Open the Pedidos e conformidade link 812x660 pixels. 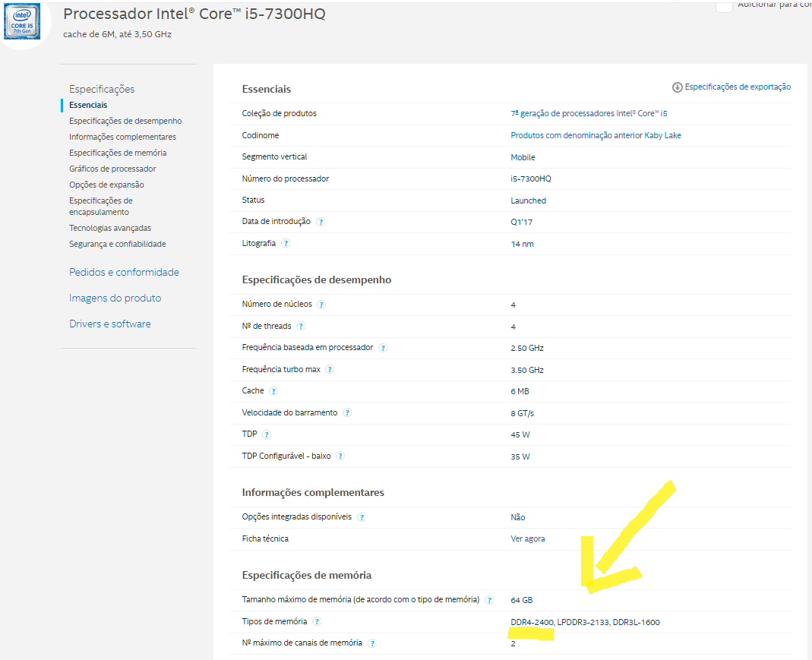[x=125, y=273]
